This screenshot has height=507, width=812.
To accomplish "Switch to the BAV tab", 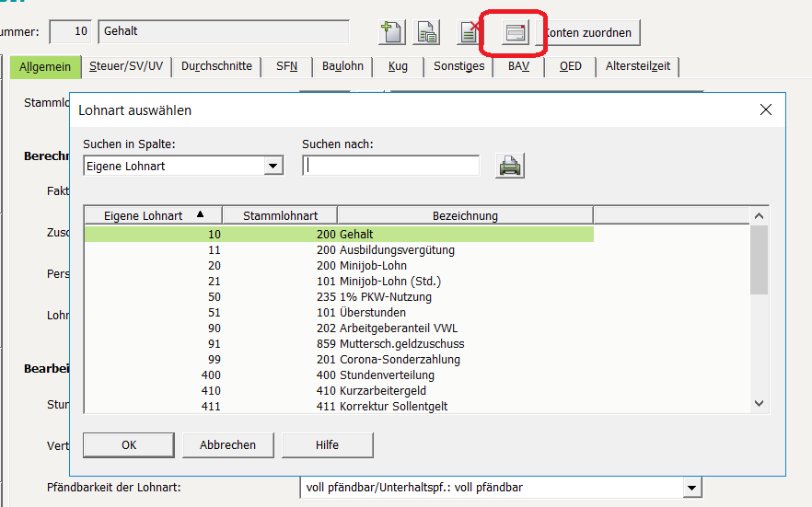I will (x=518, y=66).
